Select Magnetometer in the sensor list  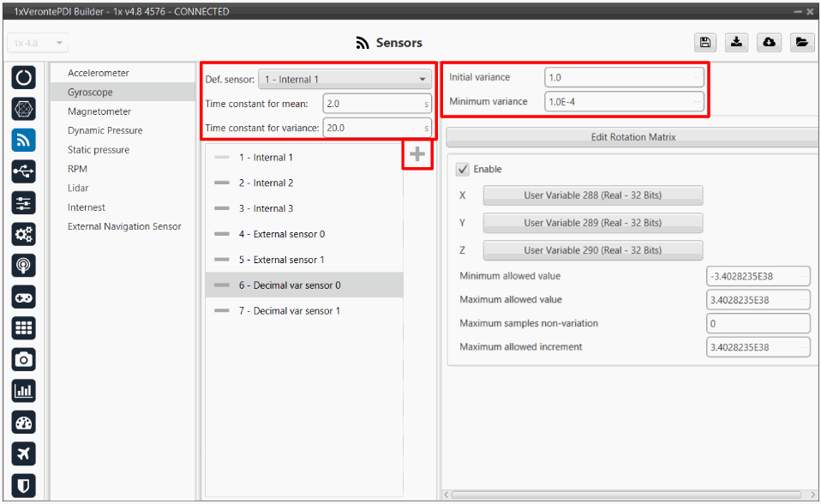[99, 111]
